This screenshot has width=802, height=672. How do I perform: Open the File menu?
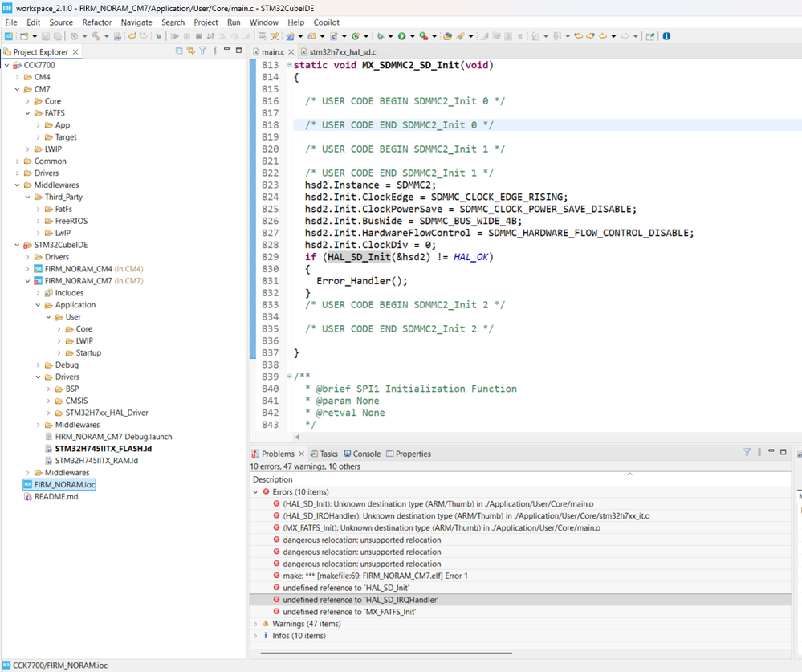tap(10, 22)
